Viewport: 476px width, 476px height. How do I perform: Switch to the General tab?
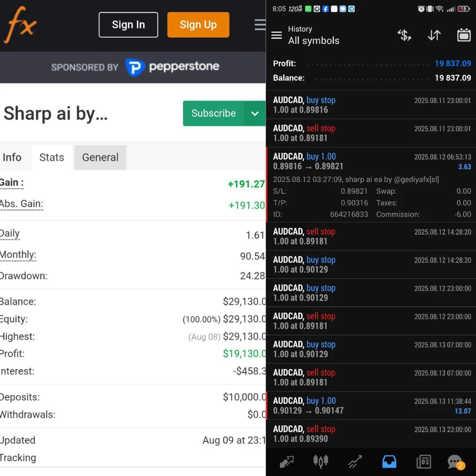(x=100, y=157)
